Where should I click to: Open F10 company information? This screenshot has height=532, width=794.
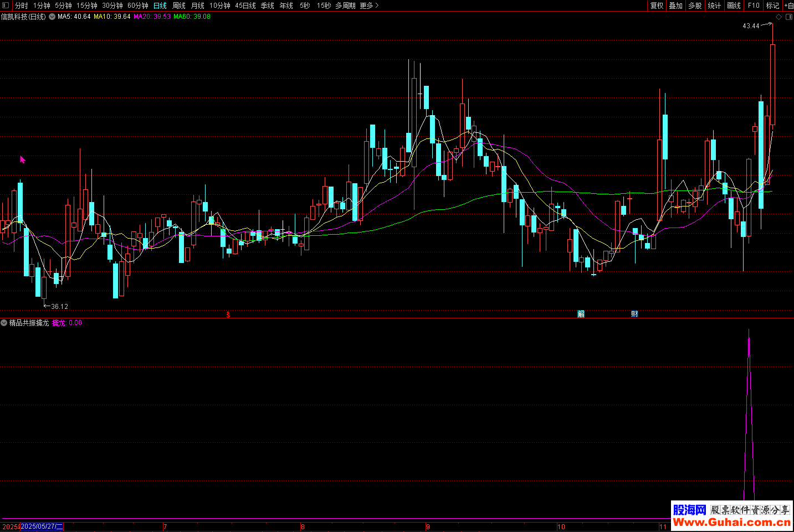click(x=754, y=6)
